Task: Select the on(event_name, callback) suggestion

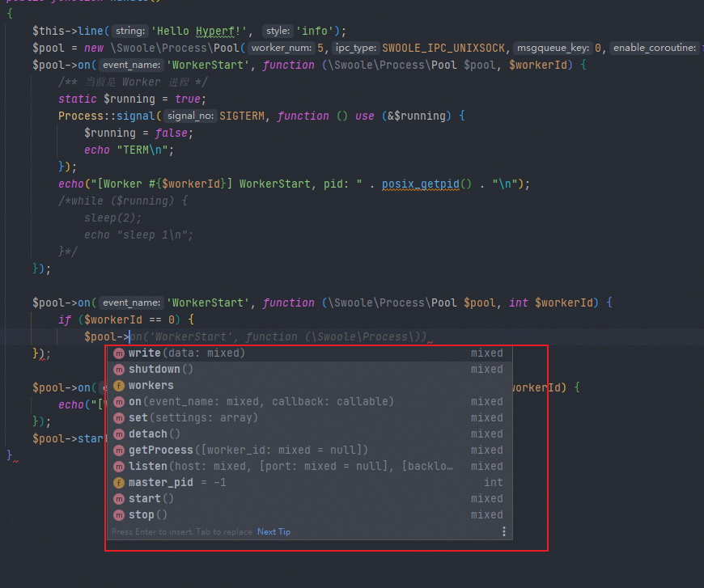Action: pyautogui.click(x=310, y=402)
